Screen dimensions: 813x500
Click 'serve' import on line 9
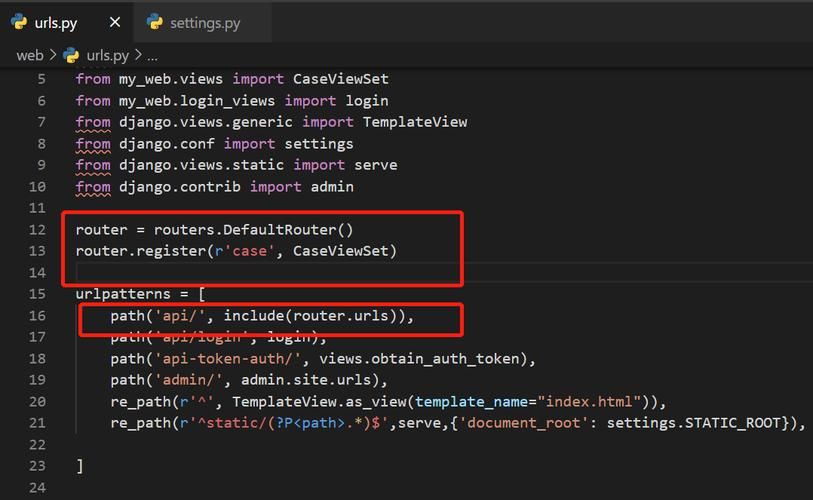(x=376, y=165)
